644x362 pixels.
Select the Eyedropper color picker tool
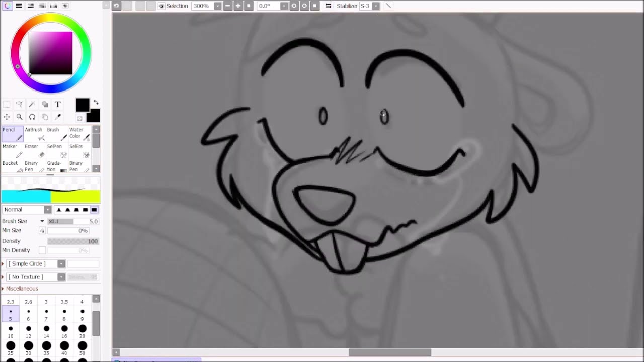click(x=57, y=117)
